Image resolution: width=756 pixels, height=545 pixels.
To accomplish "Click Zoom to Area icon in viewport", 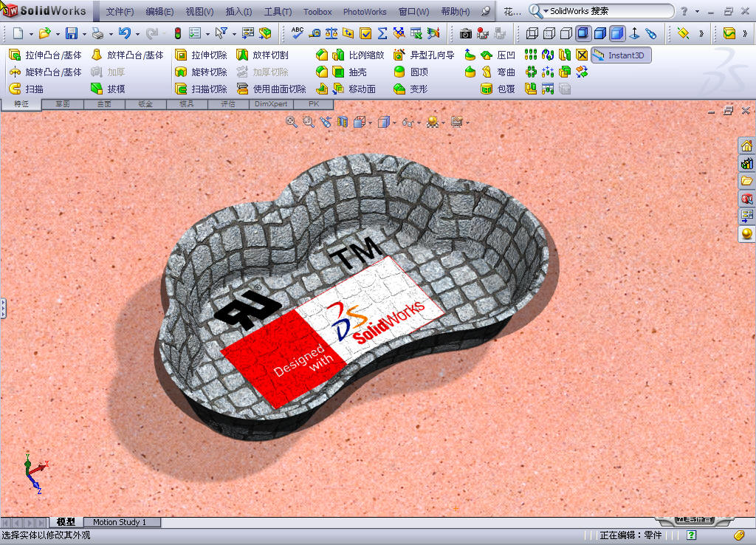I will pos(309,122).
